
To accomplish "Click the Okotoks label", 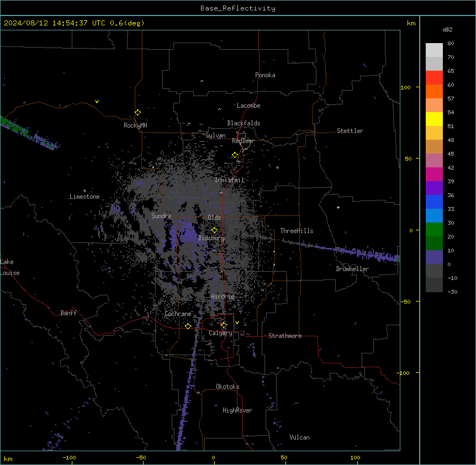I will pyautogui.click(x=228, y=387).
